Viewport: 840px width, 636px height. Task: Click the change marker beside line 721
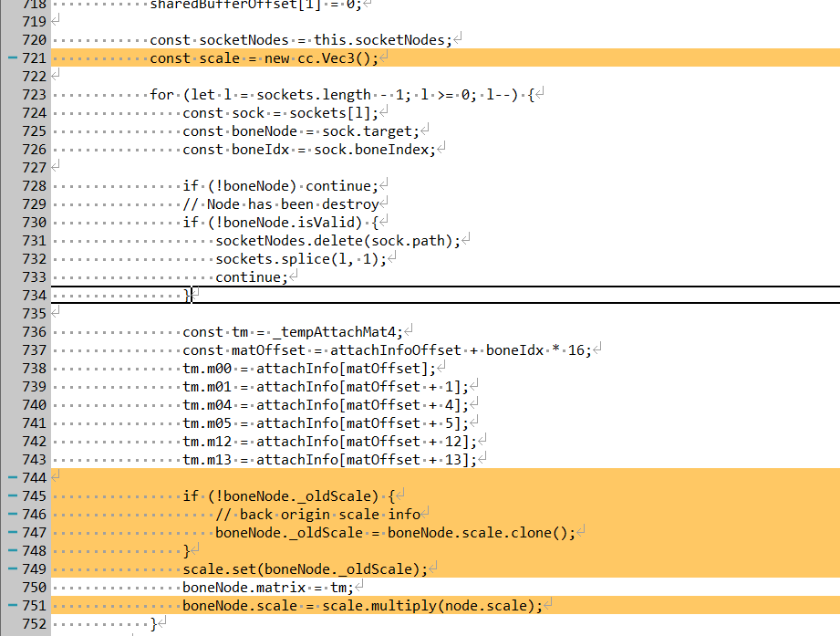click(13, 57)
